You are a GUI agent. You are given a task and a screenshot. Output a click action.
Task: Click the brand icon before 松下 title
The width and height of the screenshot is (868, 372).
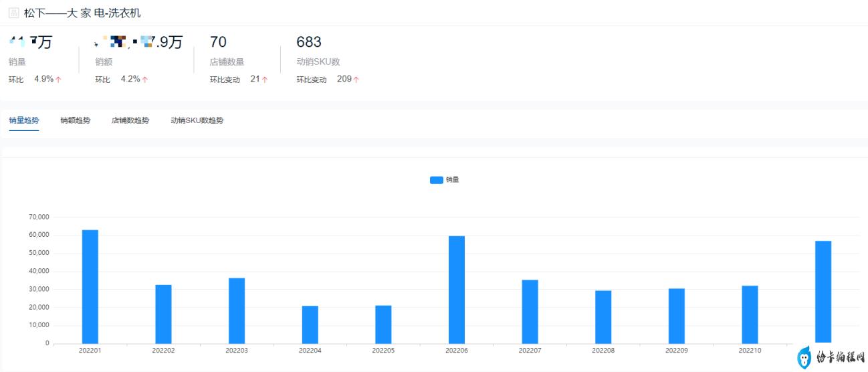click(14, 13)
